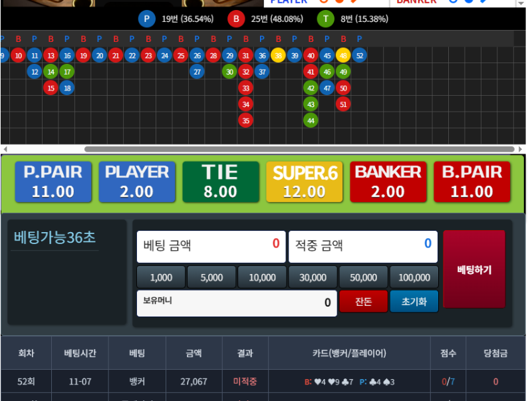Click the green T statistics circle showing 15.38%
The image size is (532, 401).
tap(324, 19)
